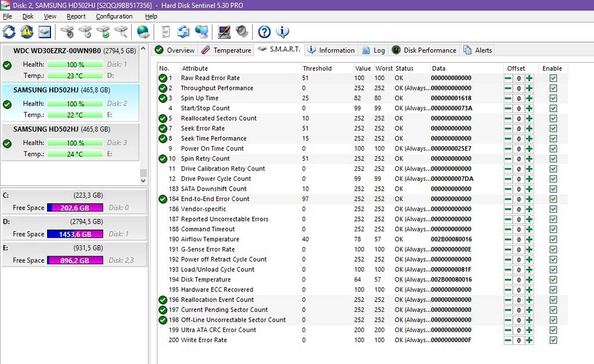594x364 pixels.
Task: Click the C: drive 202,6 GB free space bar
Action: click(75, 208)
